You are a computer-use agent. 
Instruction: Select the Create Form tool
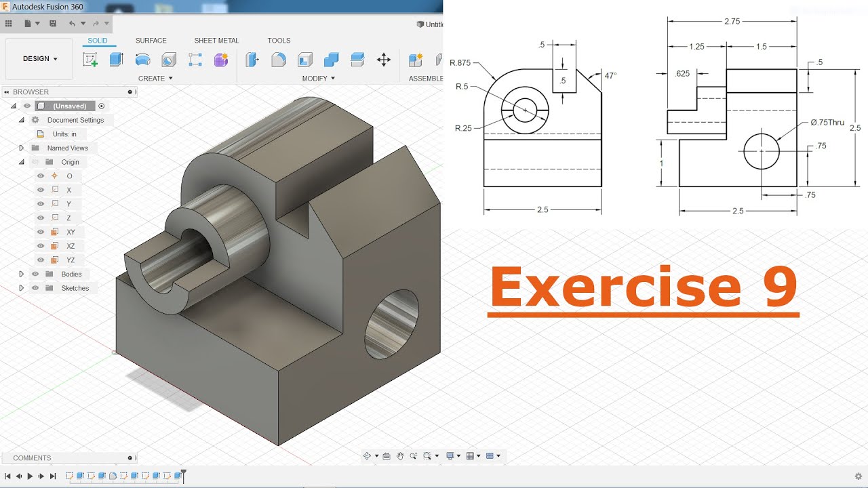pyautogui.click(x=221, y=60)
